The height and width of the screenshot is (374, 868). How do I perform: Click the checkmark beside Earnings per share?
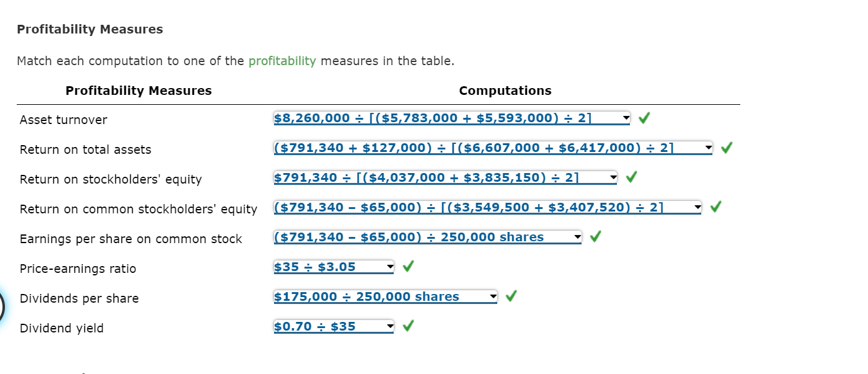(x=595, y=236)
